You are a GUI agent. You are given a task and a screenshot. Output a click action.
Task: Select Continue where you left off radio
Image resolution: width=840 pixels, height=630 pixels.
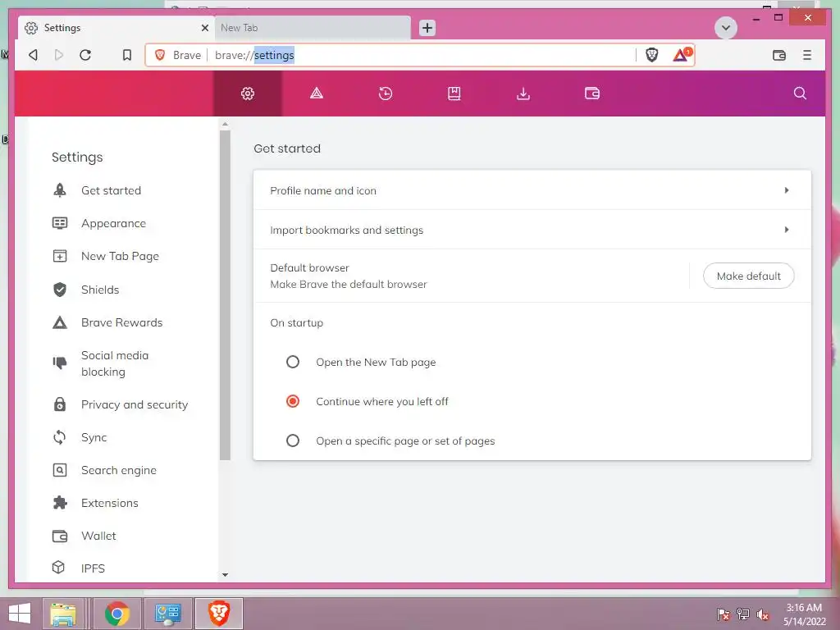tap(293, 401)
